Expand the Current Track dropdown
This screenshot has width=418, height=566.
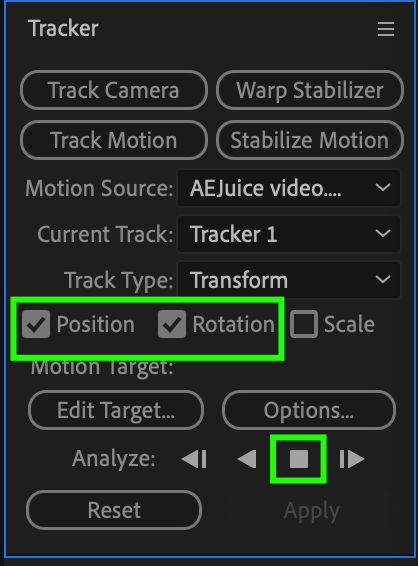pyautogui.click(x=289, y=234)
